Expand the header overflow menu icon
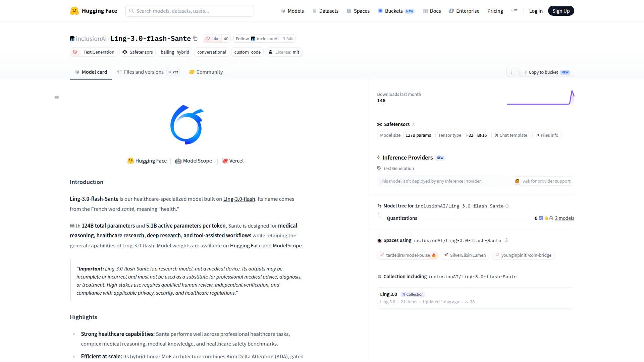 [x=514, y=11]
